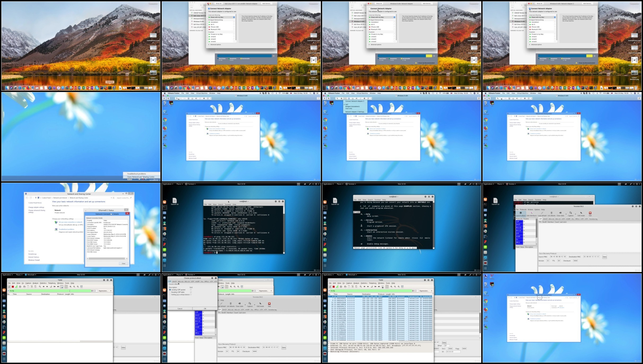Toggle DoS checkbox on the flooding CDP table row
This screenshot has height=364, width=643.
[191, 292]
